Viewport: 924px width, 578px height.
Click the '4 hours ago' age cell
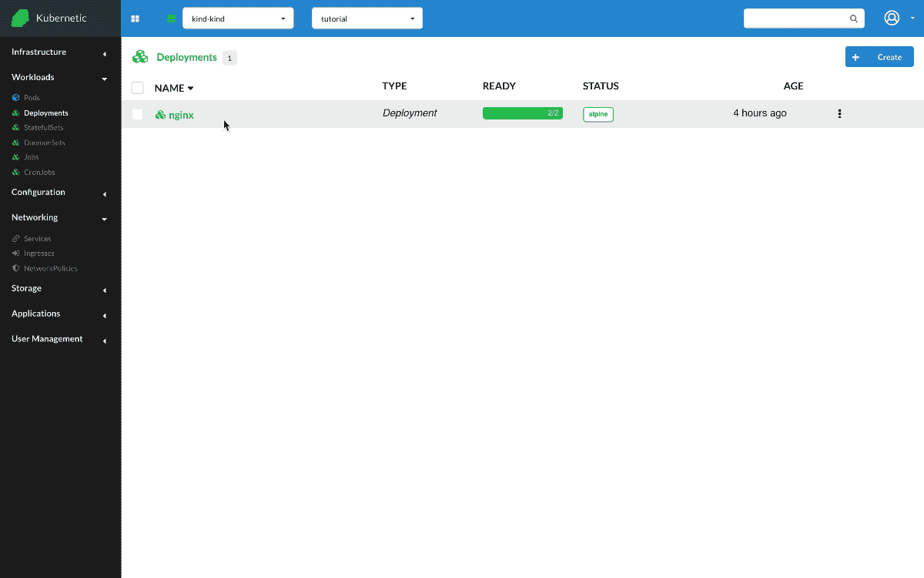pyautogui.click(x=760, y=113)
